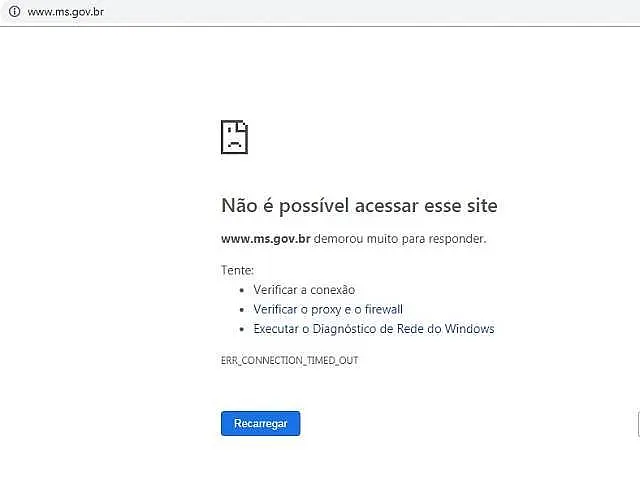The height and width of the screenshot is (480, 640).
Task: Click the ERR_CONNECTION_TIMED_OUT error code
Action: point(290,360)
